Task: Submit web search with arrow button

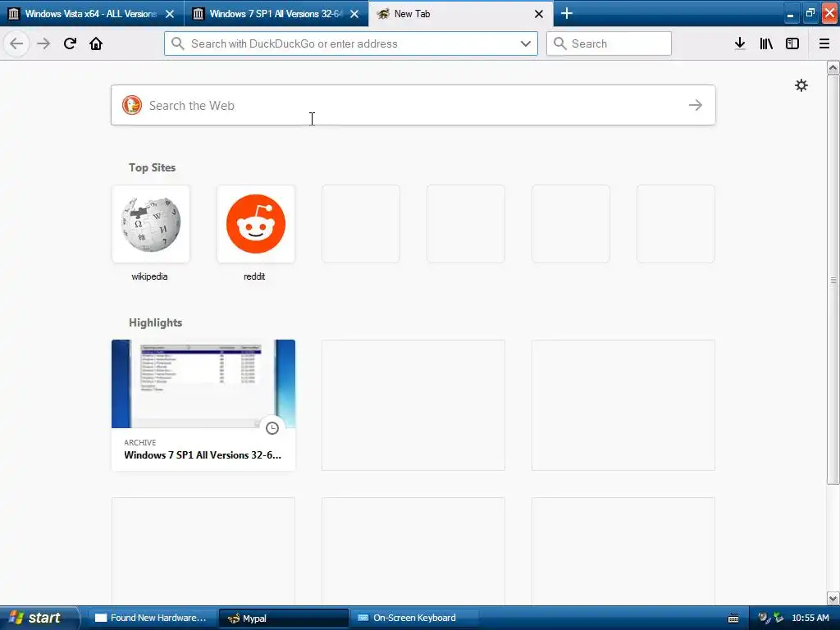Action: [x=696, y=105]
